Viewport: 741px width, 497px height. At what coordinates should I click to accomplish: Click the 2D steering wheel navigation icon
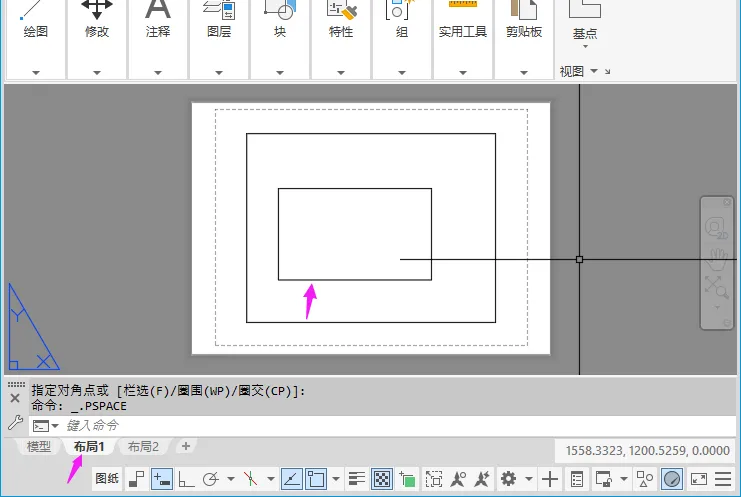click(x=716, y=229)
